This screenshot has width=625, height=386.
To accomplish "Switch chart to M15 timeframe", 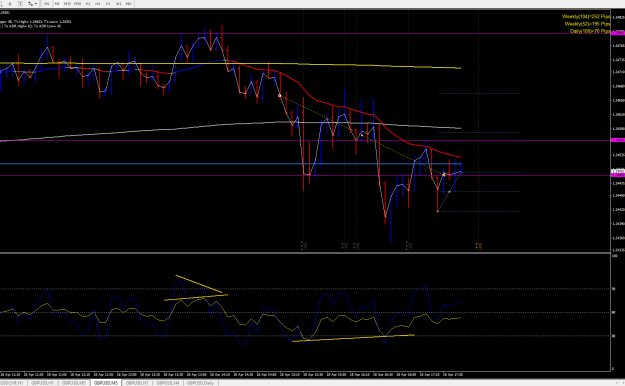I will pos(67,4).
